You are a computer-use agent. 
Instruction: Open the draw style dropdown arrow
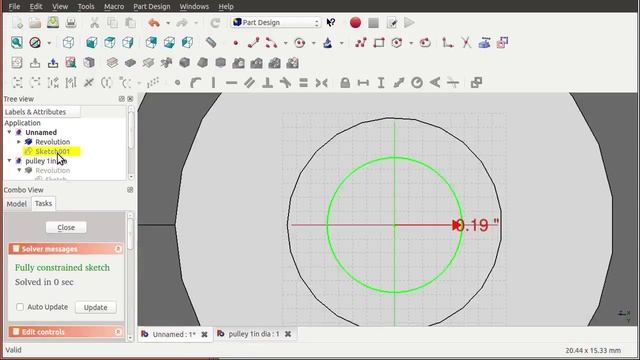[x=49, y=43]
